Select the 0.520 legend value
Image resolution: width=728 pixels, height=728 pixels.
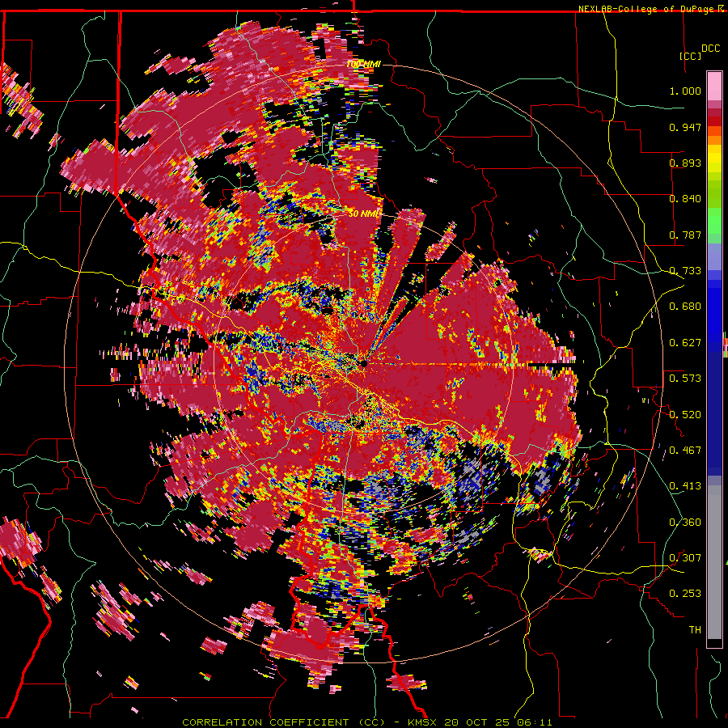(x=685, y=415)
